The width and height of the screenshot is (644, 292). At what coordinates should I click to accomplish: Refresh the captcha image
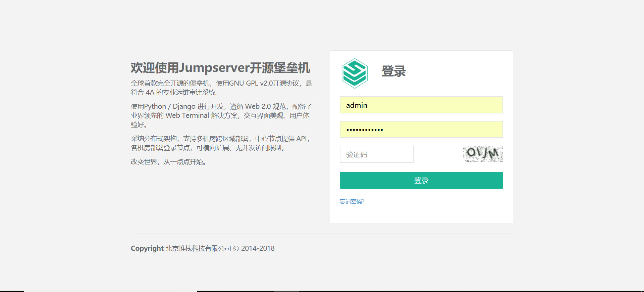483,154
